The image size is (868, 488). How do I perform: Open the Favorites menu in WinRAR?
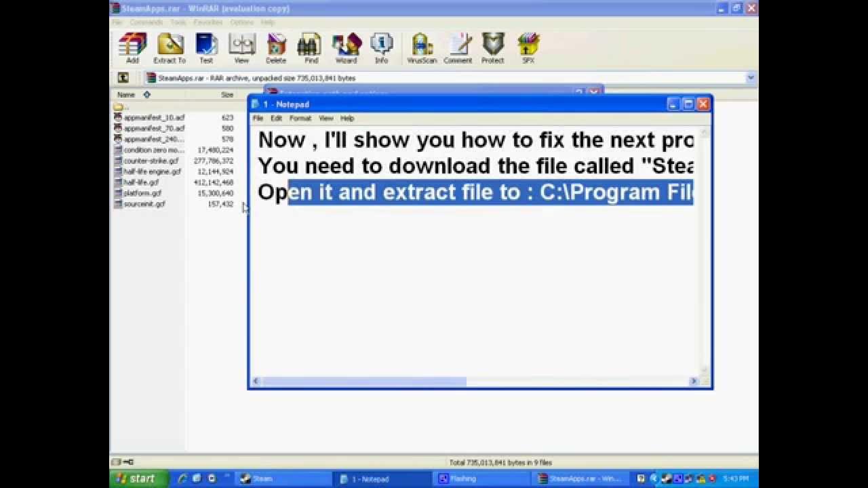pyautogui.click(x=208, y=22)
